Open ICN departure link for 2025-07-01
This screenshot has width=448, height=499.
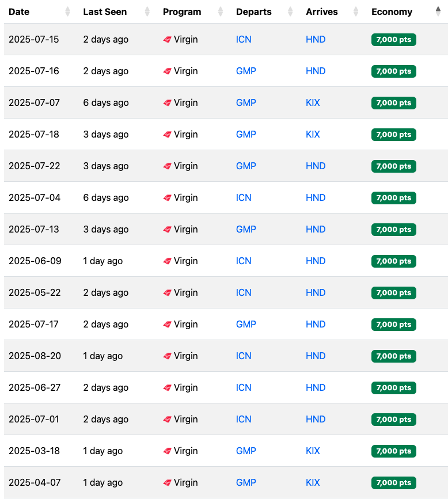click(x=244, y=420)
